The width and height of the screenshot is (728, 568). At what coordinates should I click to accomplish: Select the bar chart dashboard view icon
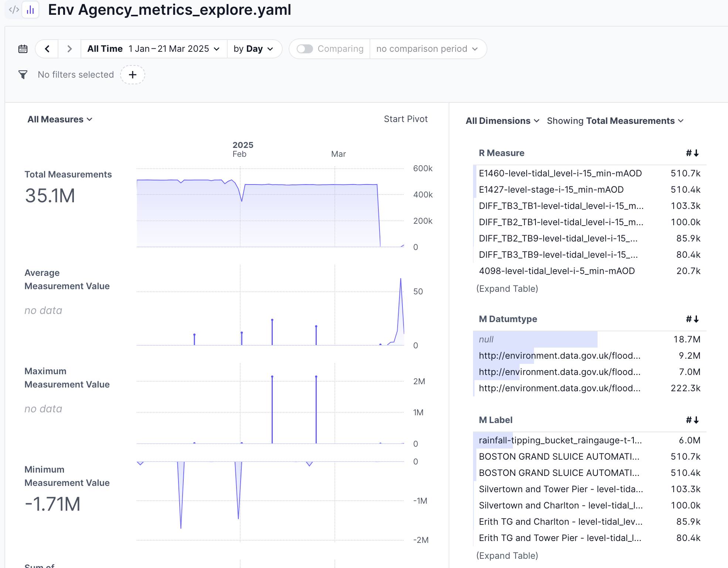pyautogui.click(x=30, y=10)
